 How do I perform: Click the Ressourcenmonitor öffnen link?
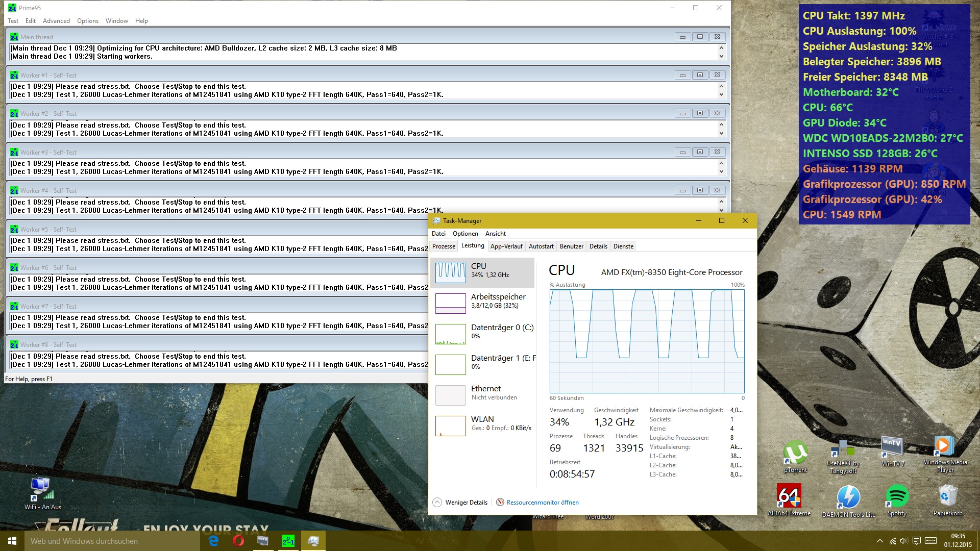pos(542,503)
